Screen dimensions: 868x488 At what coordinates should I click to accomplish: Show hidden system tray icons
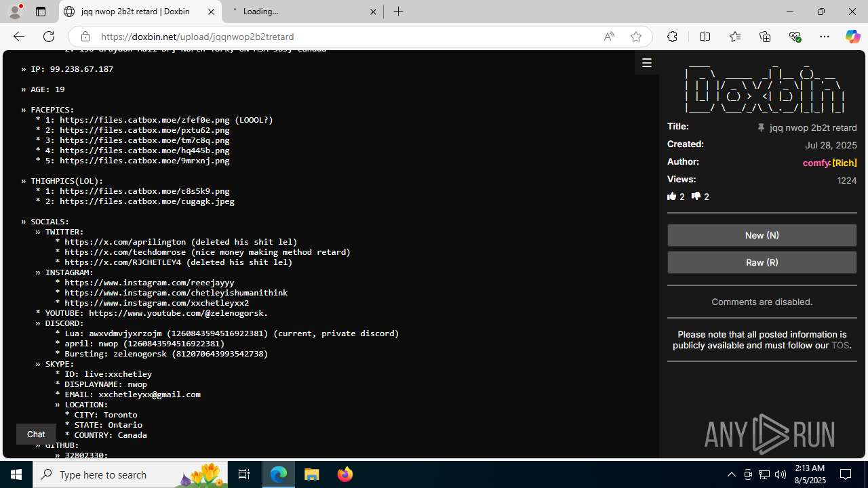(732, 474)
